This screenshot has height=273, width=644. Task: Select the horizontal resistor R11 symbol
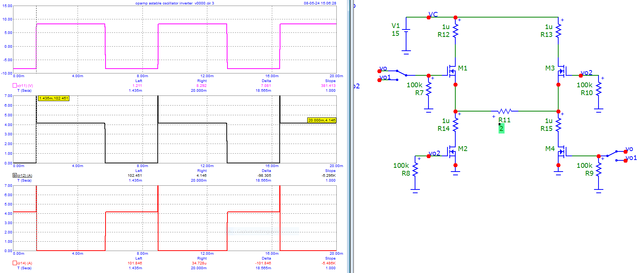pyautogui.click(x=505, y=111)
